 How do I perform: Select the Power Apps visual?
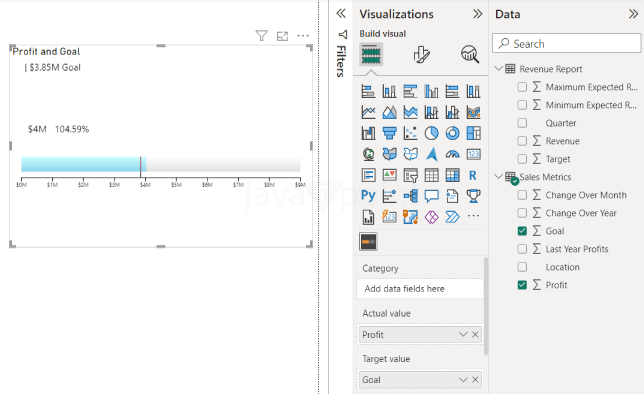point(431,217)
